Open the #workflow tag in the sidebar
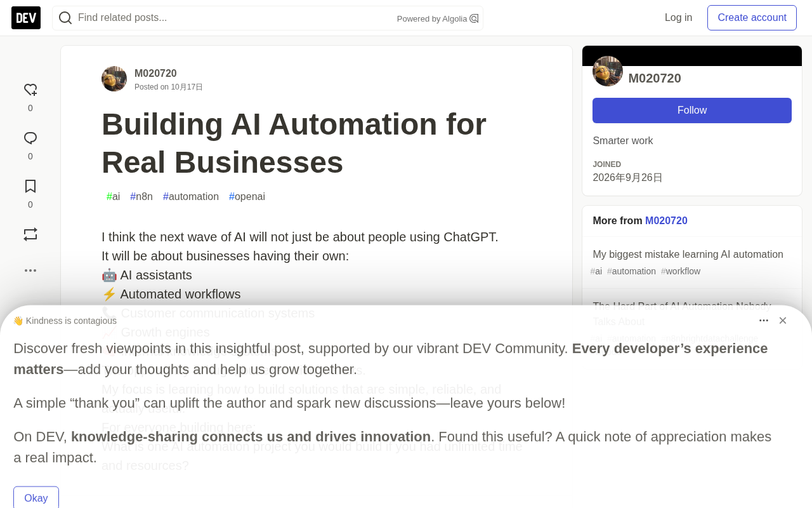 [x=681, y=271]
